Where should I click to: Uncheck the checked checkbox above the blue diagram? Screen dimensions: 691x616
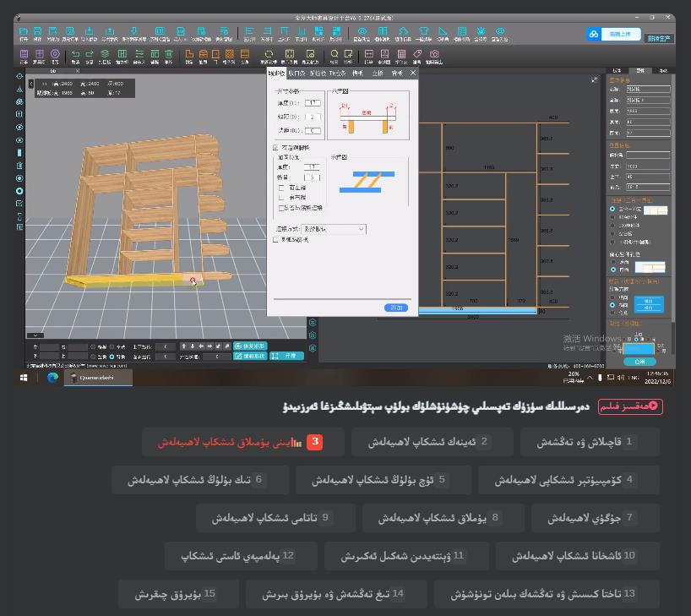point(275,147)
